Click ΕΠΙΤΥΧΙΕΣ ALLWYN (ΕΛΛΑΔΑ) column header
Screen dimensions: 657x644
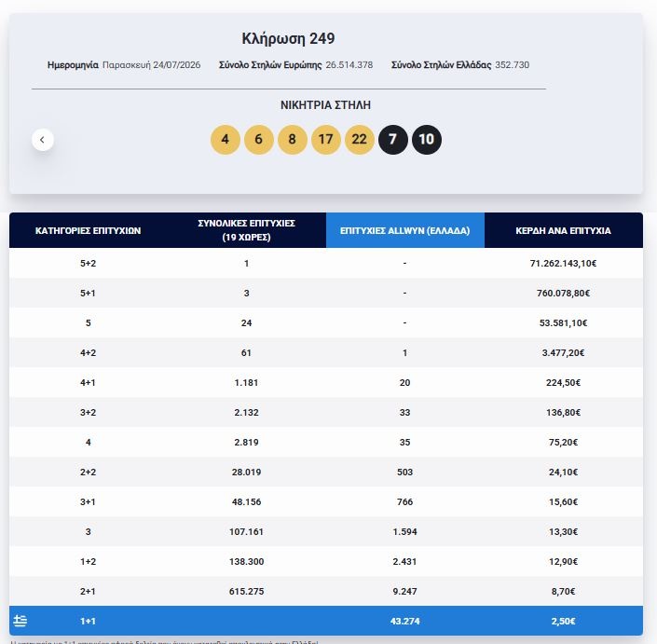coord(404,230)
